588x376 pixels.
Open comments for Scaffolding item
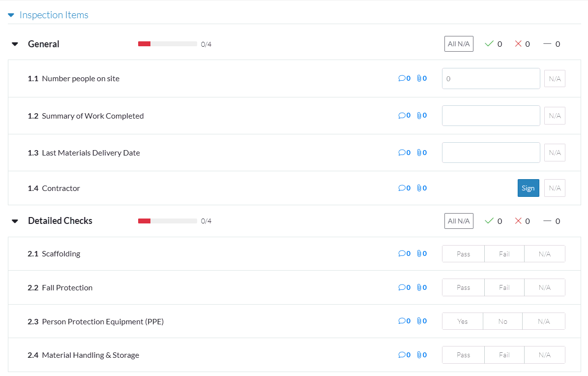404,254
